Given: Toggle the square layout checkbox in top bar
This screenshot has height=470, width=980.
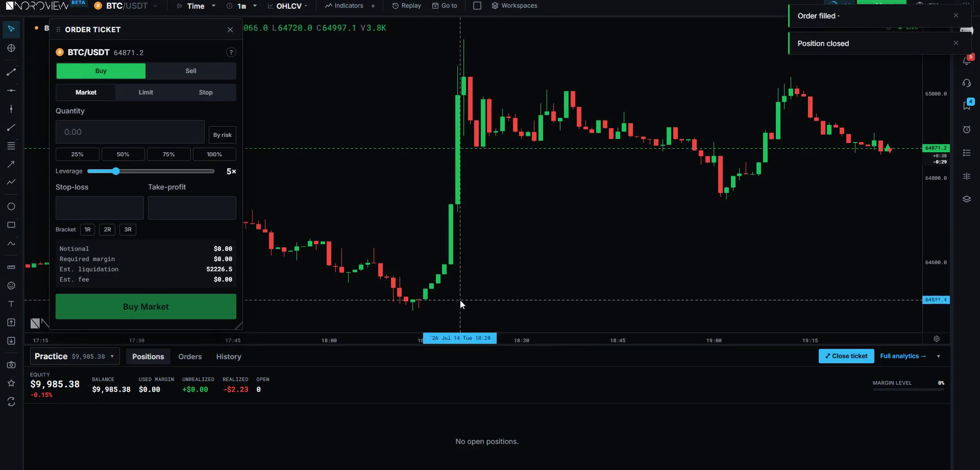Looking at the screenshot, I should [477, 6].
